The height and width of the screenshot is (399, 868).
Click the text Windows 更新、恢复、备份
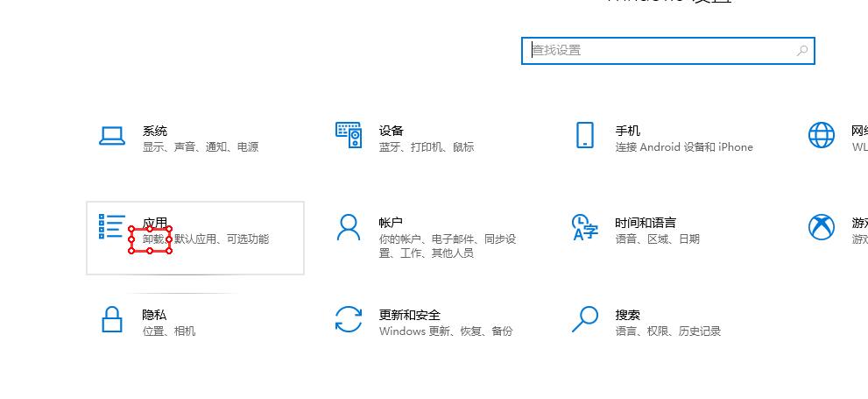pyautogui.click(x=446, y=331)
